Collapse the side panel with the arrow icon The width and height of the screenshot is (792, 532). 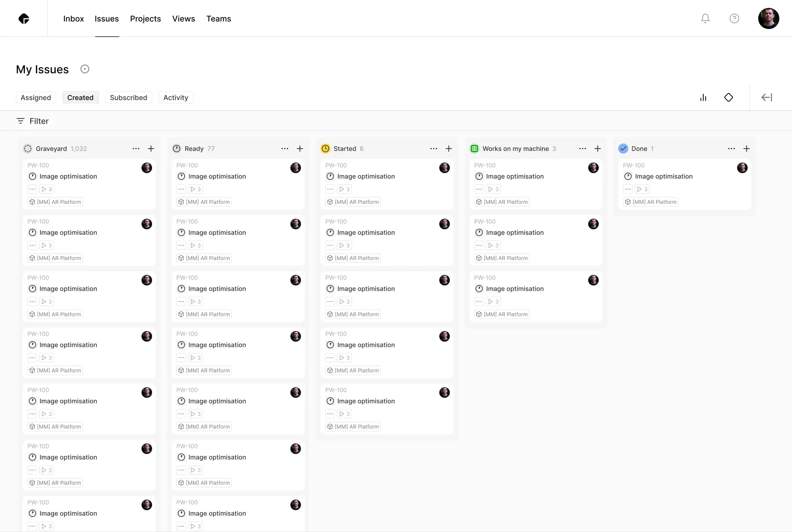click(x=766, y=97)
